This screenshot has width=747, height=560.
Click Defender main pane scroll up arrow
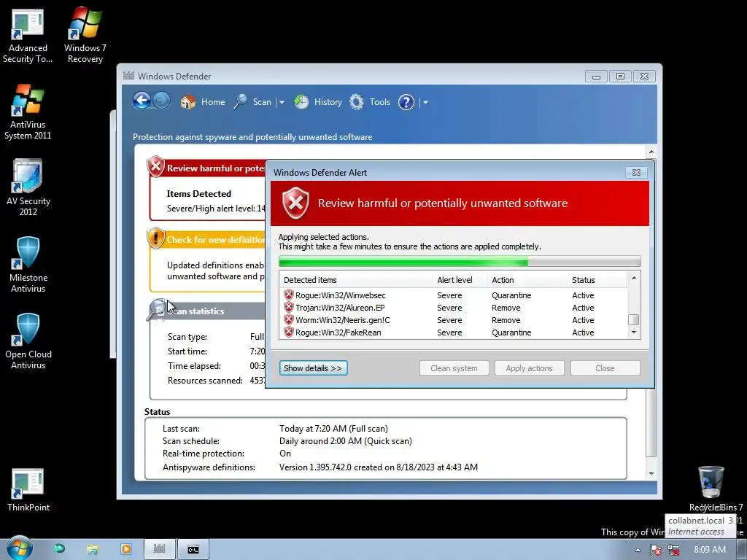tap(651, 152)
